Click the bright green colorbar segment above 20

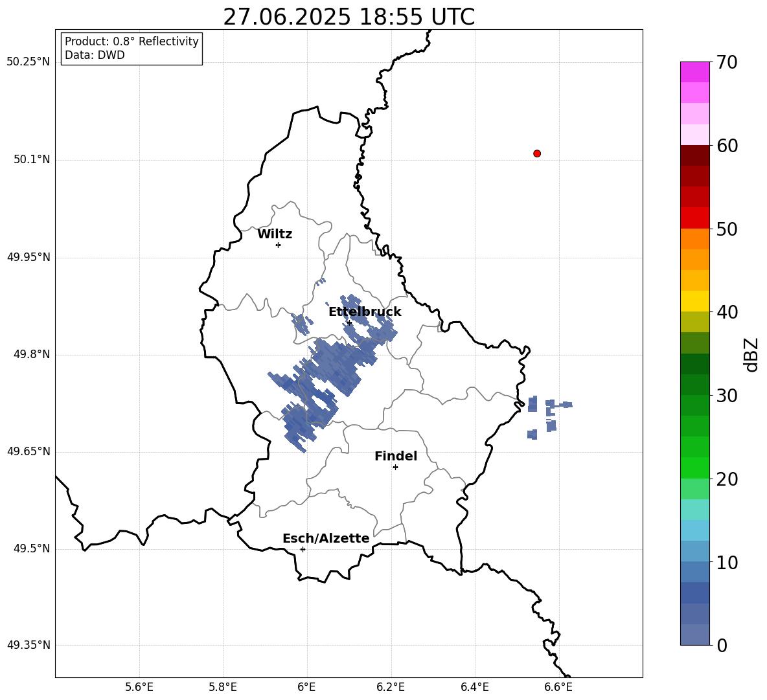click(694, 468)
